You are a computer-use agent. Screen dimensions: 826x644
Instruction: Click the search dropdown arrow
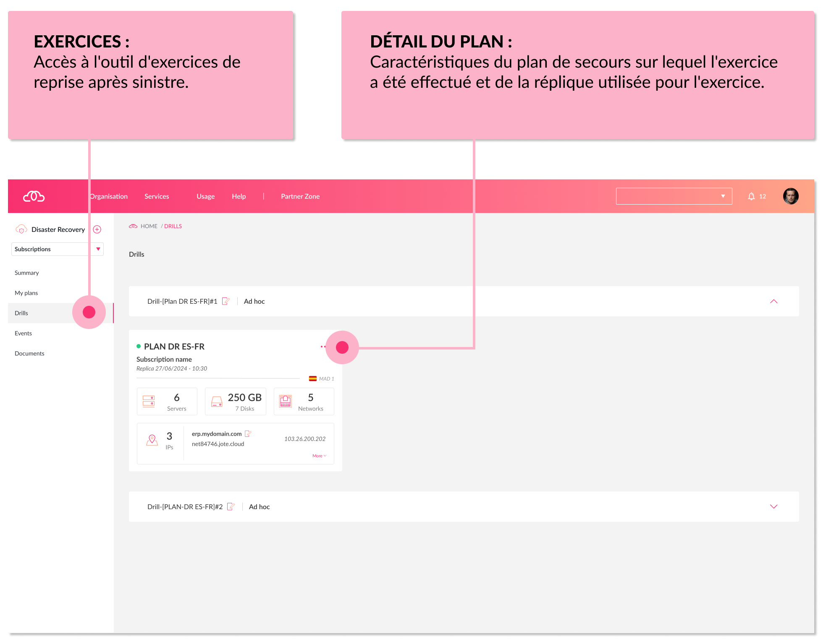[723, 197]
